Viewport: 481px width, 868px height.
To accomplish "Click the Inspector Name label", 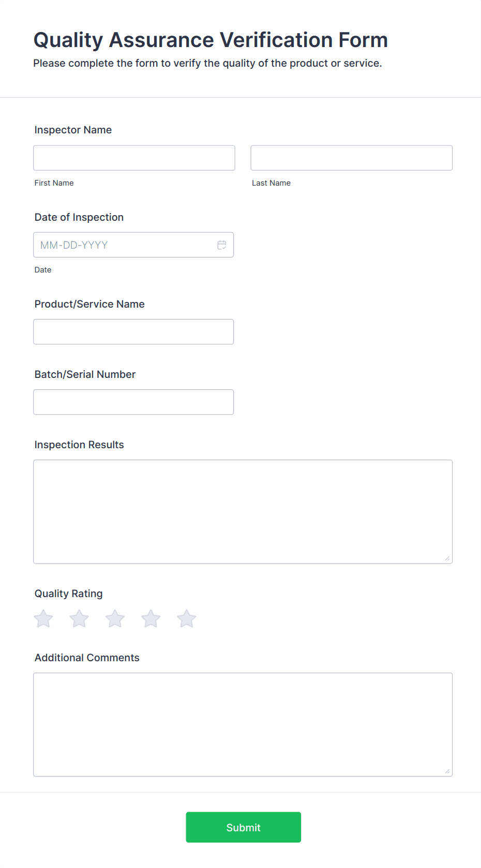I will [73, 130].
